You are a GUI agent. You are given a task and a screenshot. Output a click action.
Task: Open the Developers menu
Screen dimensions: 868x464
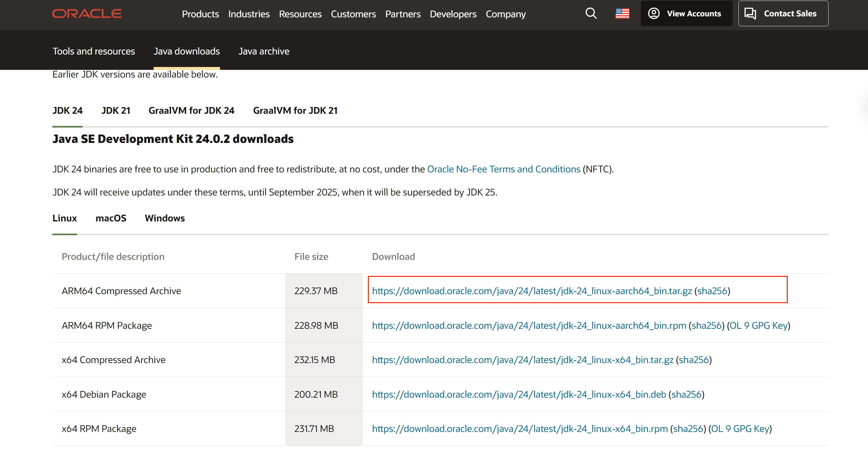[453, 14]
